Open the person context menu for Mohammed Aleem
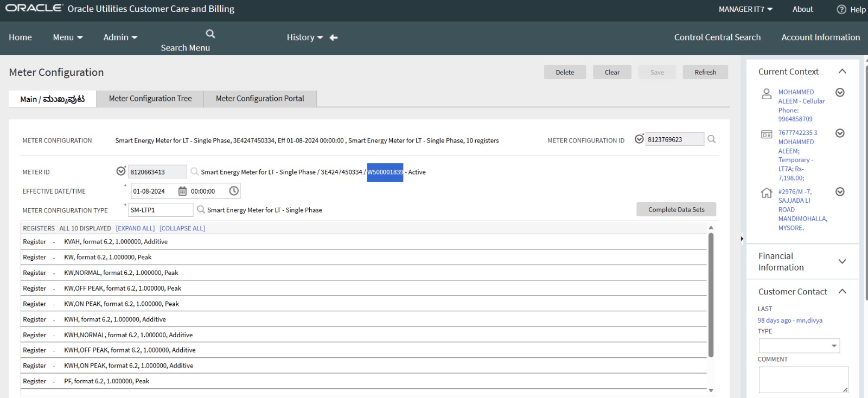 pos(840,92)
